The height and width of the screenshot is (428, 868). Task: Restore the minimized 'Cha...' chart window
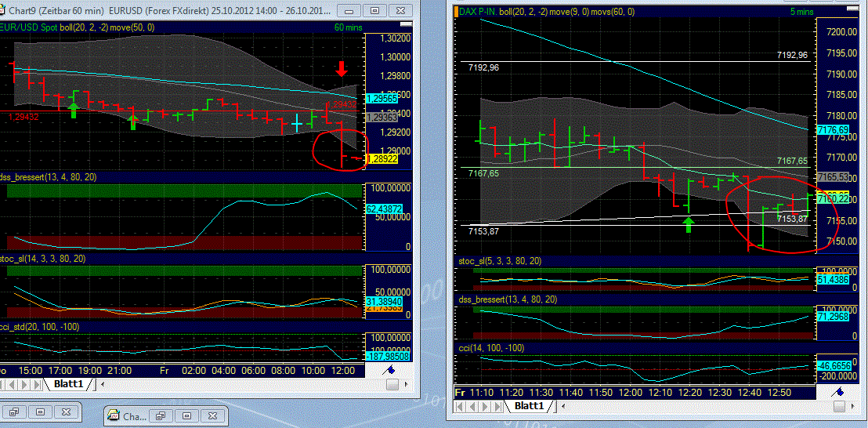tap(161, 415)
